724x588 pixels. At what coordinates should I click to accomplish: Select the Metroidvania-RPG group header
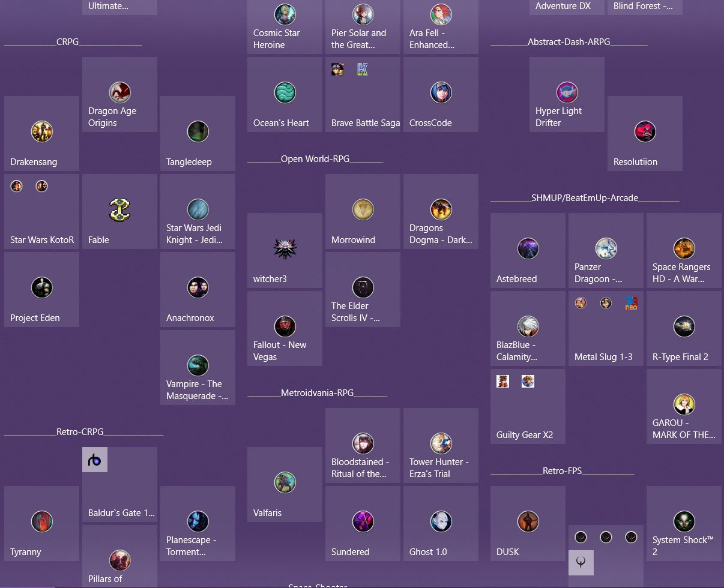tap(317, 393)
